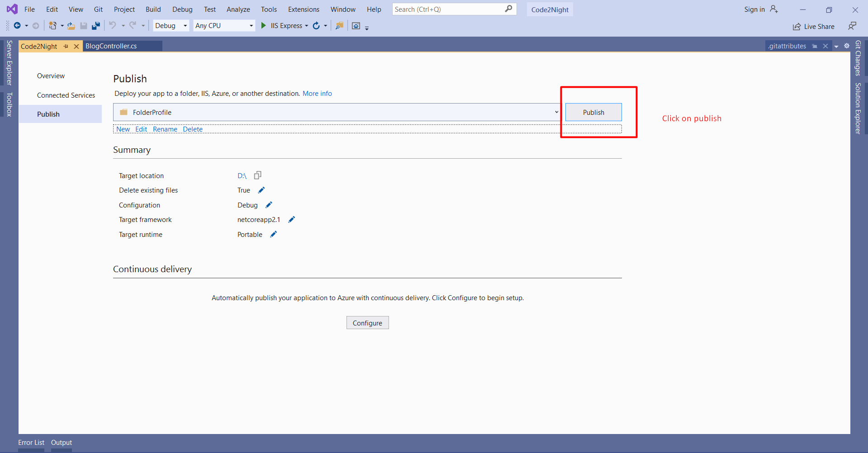The width and height of the screenshot is (868, 453).
Task: Click the Publish button
Action: [593, 112]
